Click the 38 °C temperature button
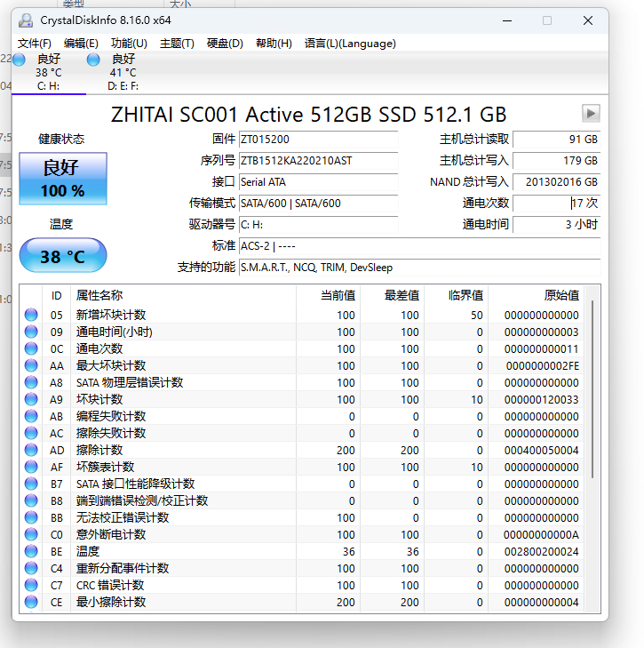This screenshot has height=648, width=644. pos(63,255)
